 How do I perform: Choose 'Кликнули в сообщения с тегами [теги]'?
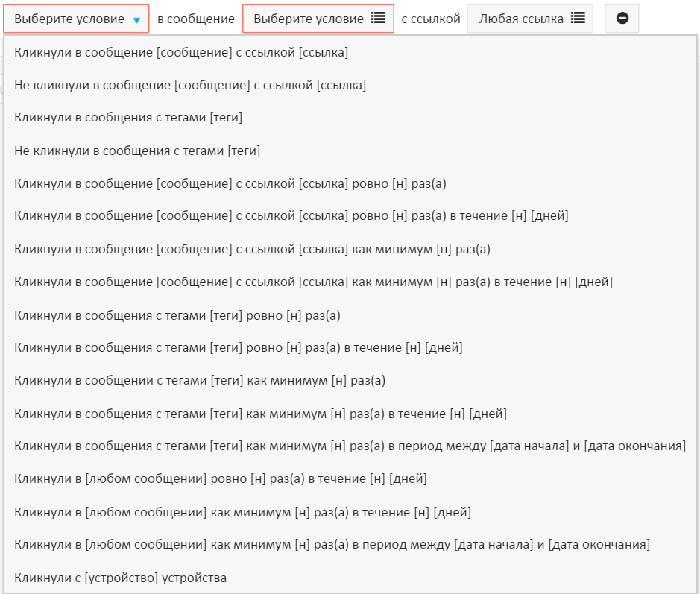click(x=128, y=118)
